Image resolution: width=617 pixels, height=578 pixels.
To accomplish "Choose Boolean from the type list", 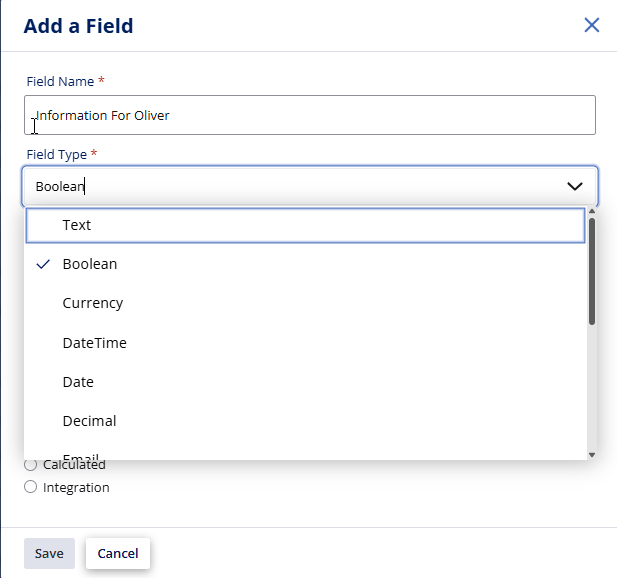I will (x=89, y=264).
